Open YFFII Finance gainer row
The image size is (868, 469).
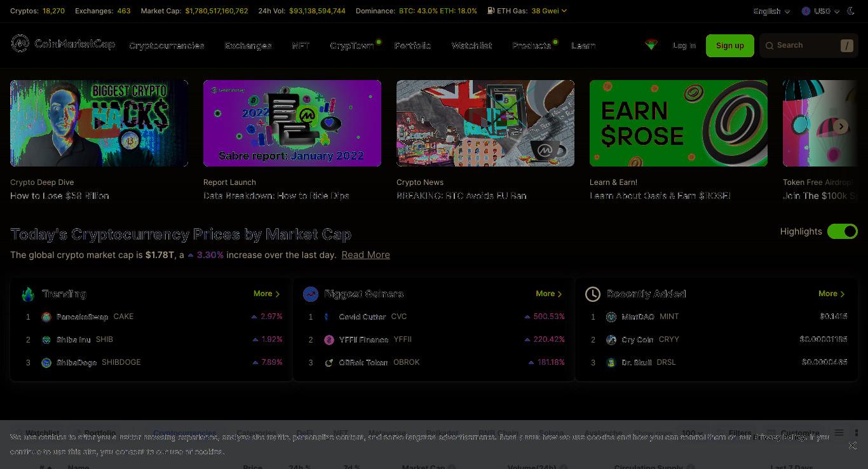pyautogui.click(x=434, y=339)
